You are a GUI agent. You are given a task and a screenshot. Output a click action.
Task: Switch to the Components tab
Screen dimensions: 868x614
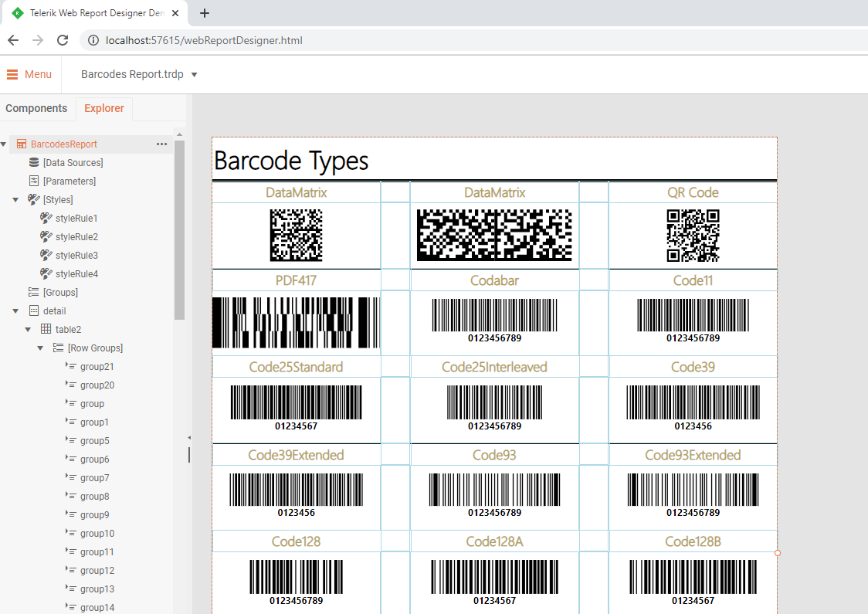36,108
